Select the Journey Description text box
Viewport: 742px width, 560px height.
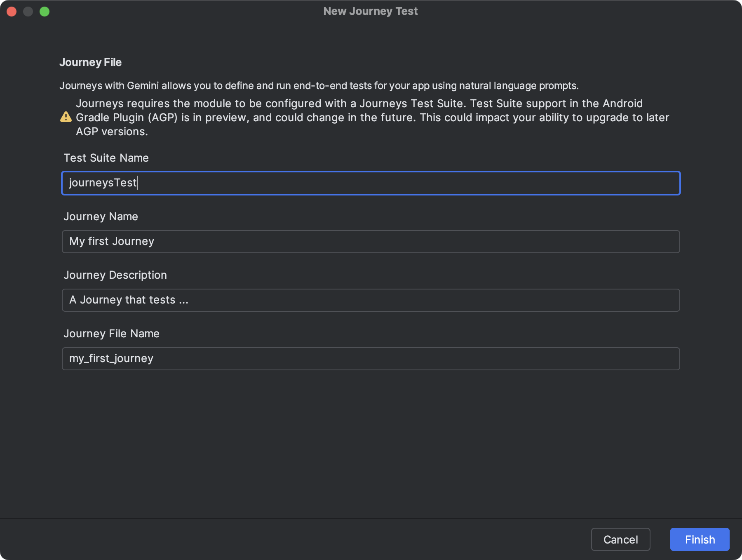[371, 300]
